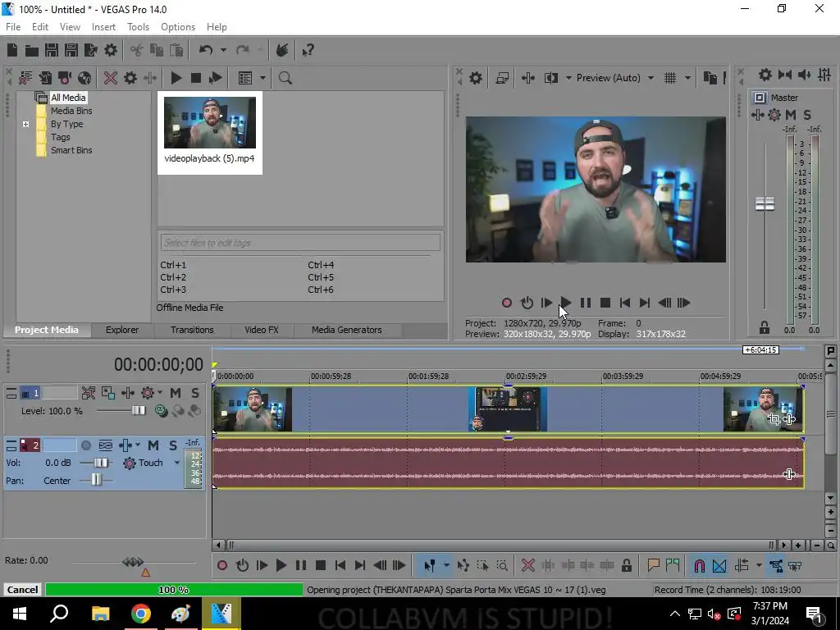Image resolution: width=840 pixels, height=630 pixels.
Task: Arm audio track 2 for record
Action: click(x=85, y=445)
